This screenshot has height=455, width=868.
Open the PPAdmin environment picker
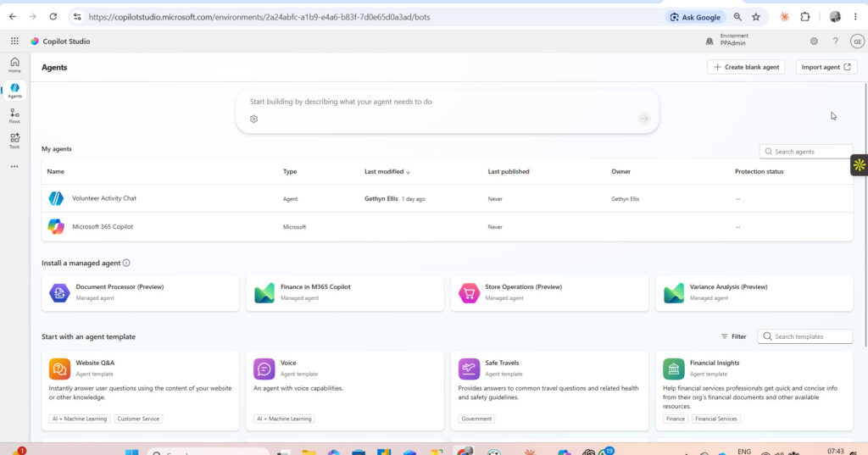click(x=727, y=40)
